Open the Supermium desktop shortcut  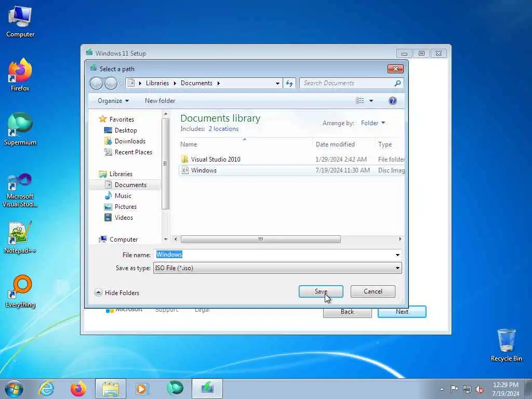pos(20,129)
